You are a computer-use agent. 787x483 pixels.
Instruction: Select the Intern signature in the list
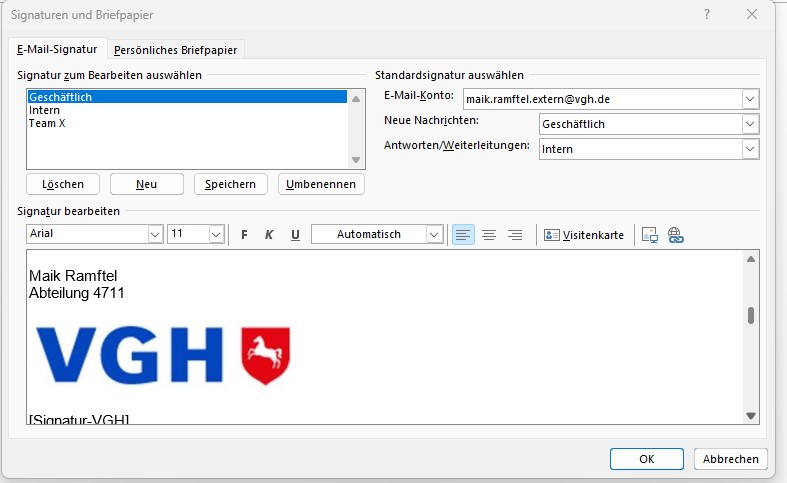pyautogui.click(x=187, y=110)
